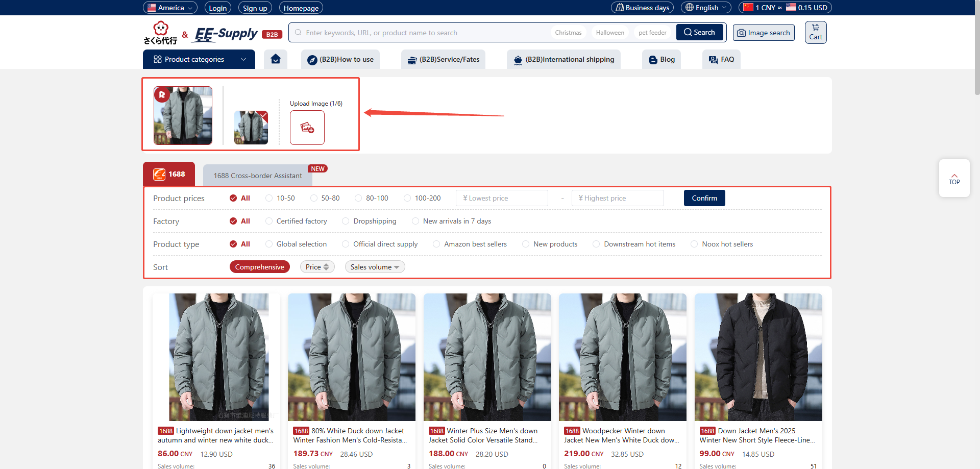Open (B2B)How to use tab
This screenshot has width=980, height=469.
coord(340,59)
